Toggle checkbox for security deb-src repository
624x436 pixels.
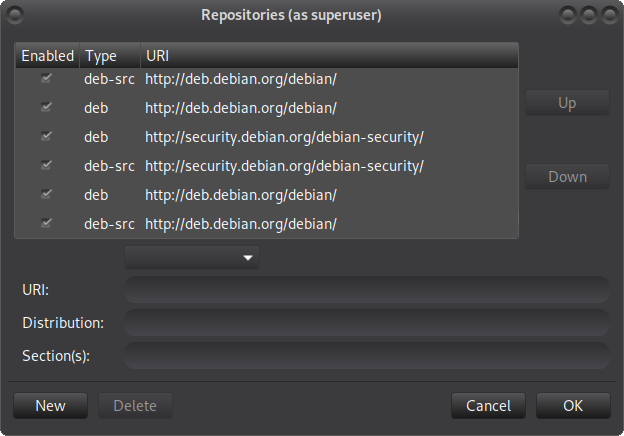coord(46,165)
